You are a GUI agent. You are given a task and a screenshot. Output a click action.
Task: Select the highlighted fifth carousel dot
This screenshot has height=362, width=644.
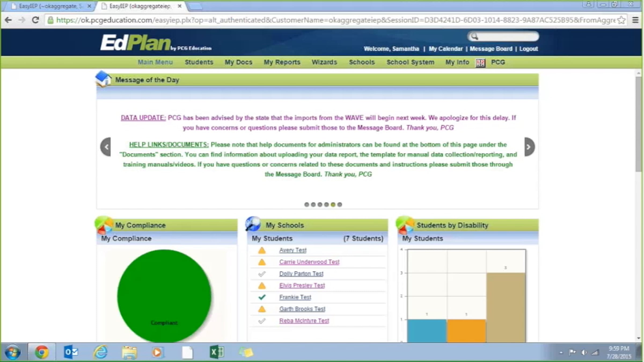[x=333, y=205]
